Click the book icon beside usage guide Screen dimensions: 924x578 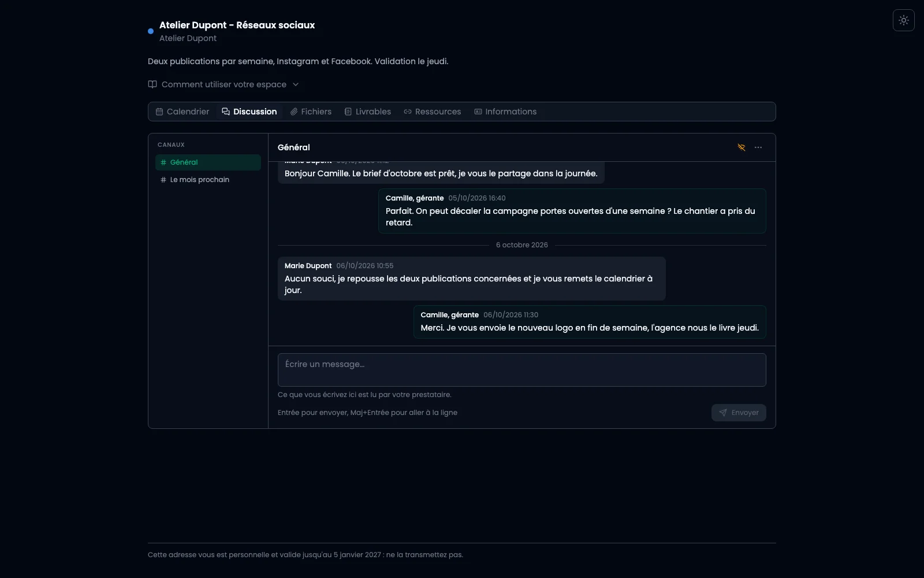152,84
